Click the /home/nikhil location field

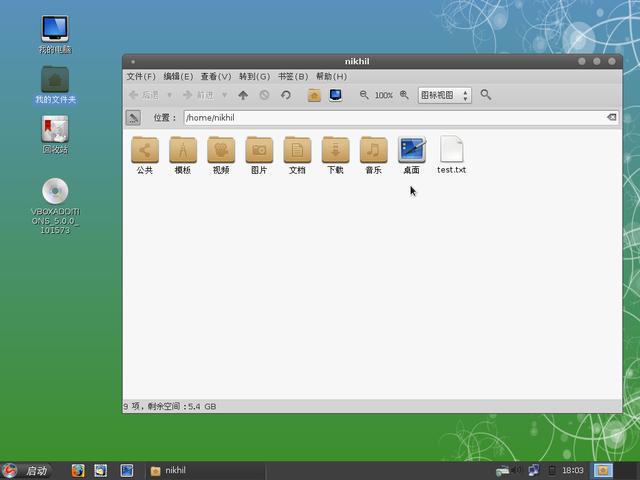point(390,118)
